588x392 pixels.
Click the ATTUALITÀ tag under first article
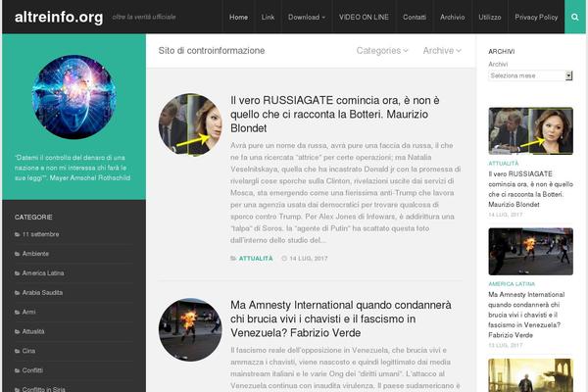point(256,259)
